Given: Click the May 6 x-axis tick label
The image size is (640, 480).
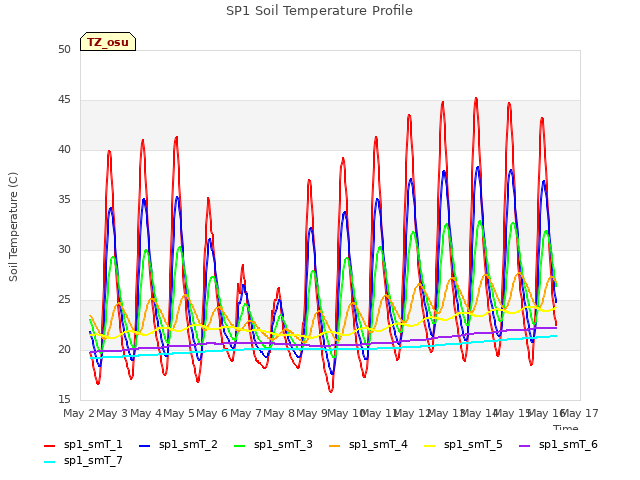Looking at the screenshot, I should click(212, 413).
